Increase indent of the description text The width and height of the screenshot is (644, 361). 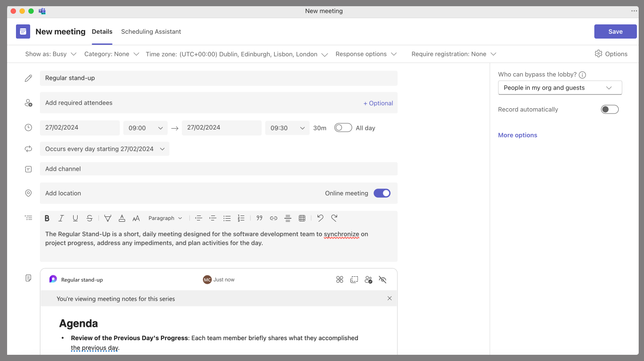click(x=213, y=218)
